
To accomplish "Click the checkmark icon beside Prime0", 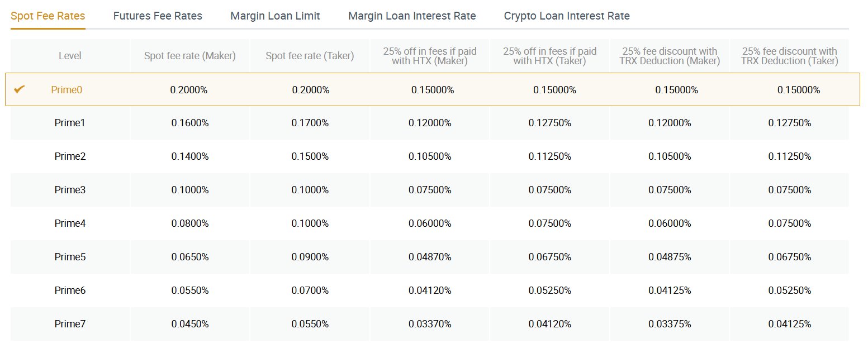I will pyautogui.click(x=20, y=89).
